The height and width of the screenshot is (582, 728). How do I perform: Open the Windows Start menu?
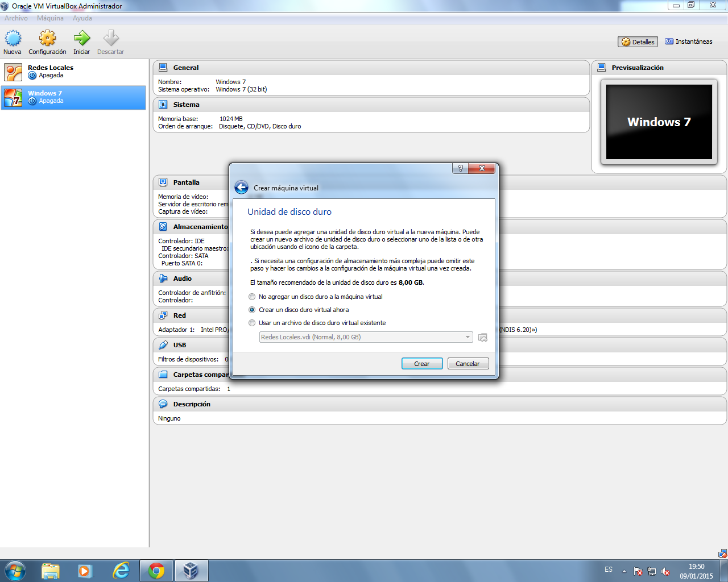[15, 571]
